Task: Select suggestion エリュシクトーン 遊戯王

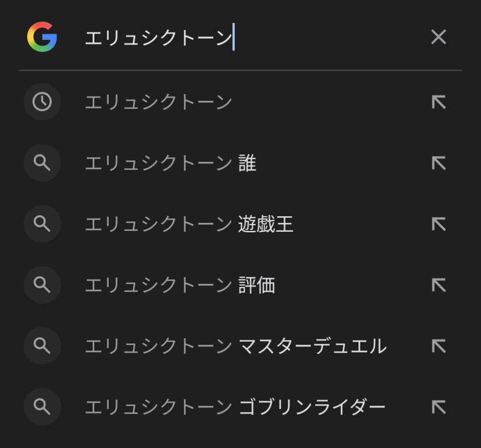Action: [x=189, y=224]
